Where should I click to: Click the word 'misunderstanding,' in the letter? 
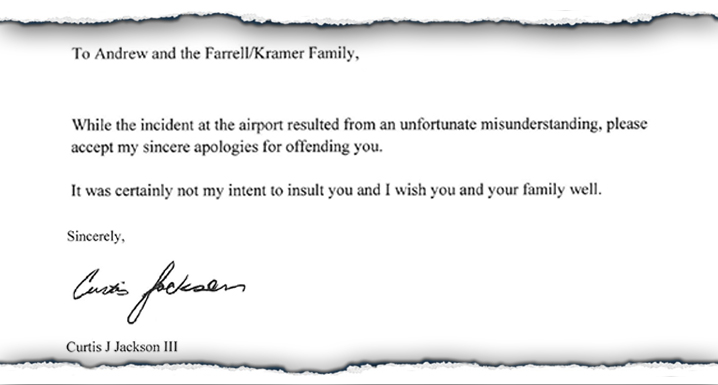(x=541, y=125)
